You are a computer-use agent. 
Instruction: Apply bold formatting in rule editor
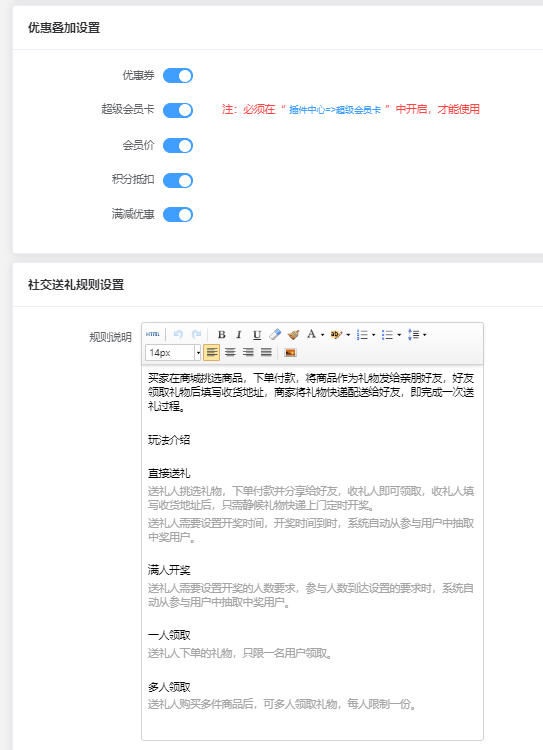pos(222,334)
